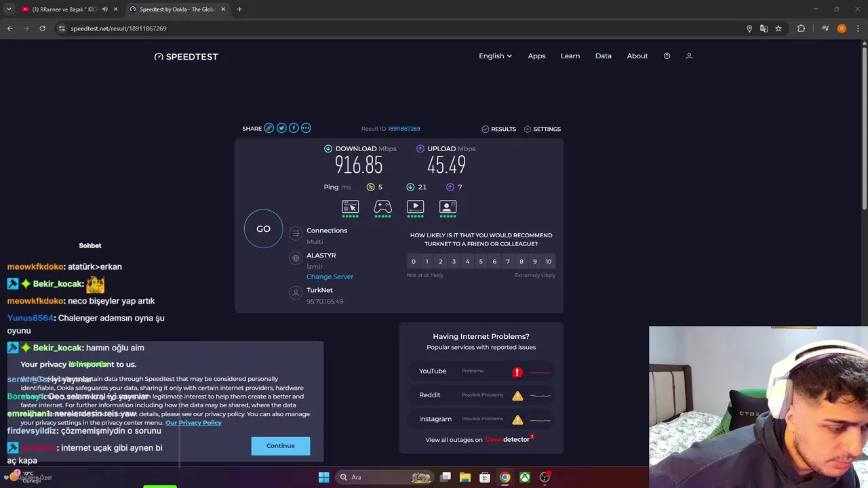Image resolution: width=868 pixels, height=488 pixels.
Task: Copy the share link with the link icon
Action: (269, 128)
